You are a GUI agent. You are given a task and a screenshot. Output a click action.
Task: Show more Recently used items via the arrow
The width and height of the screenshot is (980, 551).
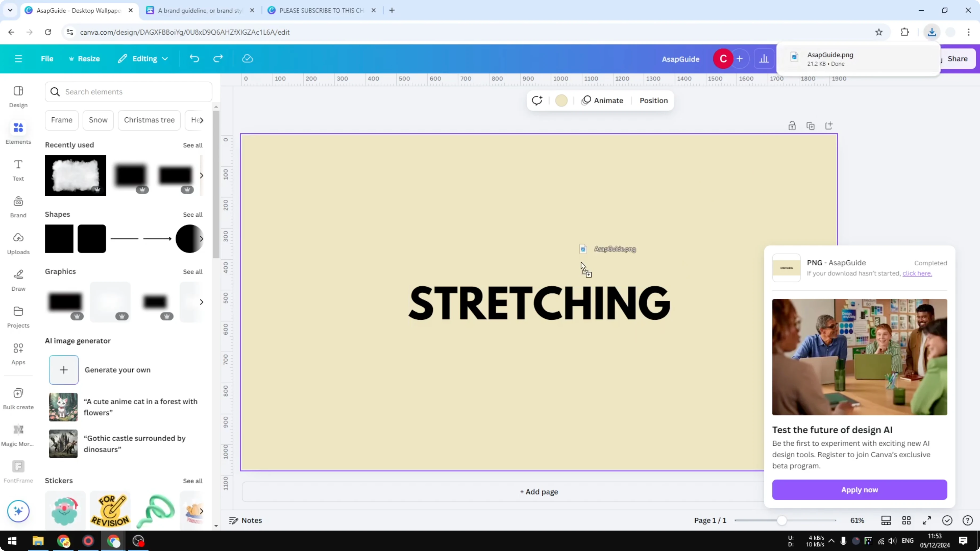tap(201, 175)
